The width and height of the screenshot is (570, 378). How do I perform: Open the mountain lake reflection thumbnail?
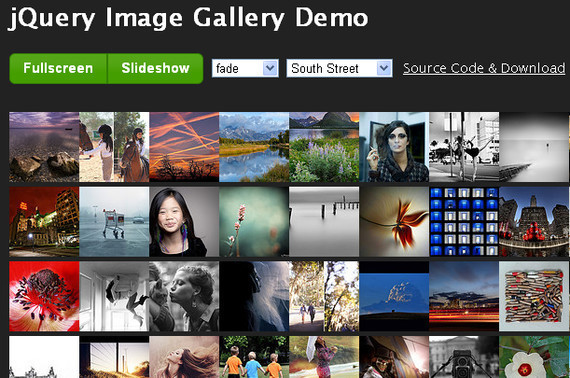click(254, 147)
